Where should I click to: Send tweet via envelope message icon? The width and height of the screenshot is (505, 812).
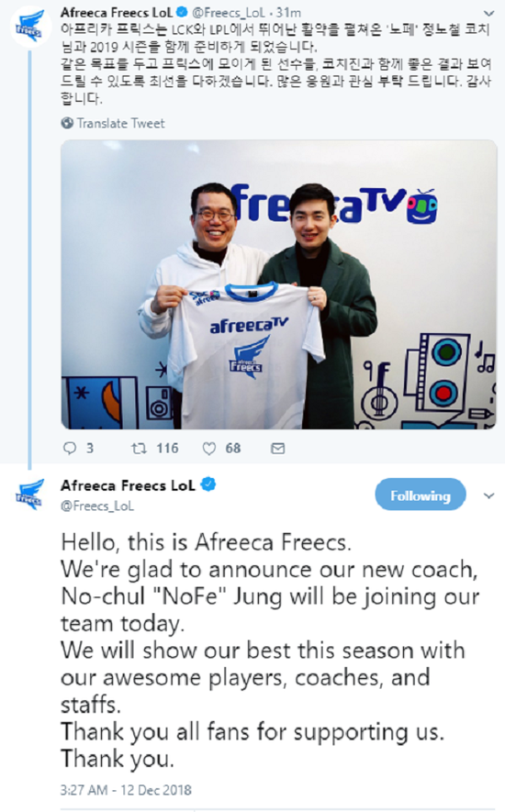point(278,449)
